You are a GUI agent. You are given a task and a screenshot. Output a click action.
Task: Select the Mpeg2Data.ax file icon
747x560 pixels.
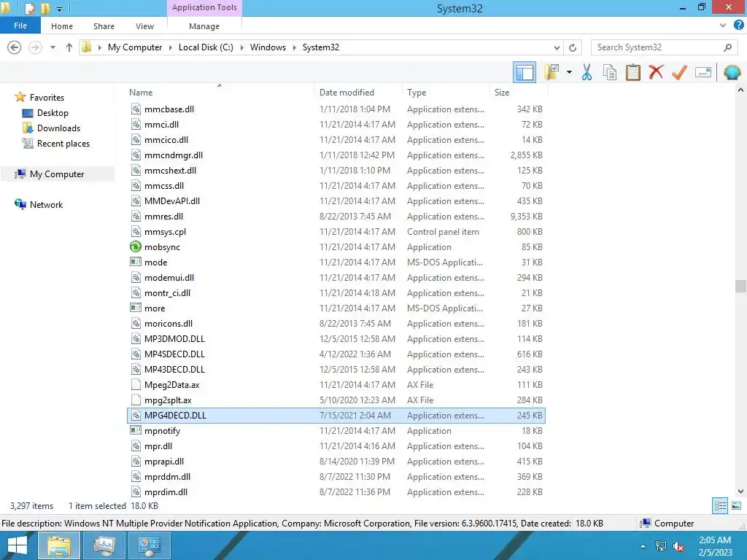[135, 385]
